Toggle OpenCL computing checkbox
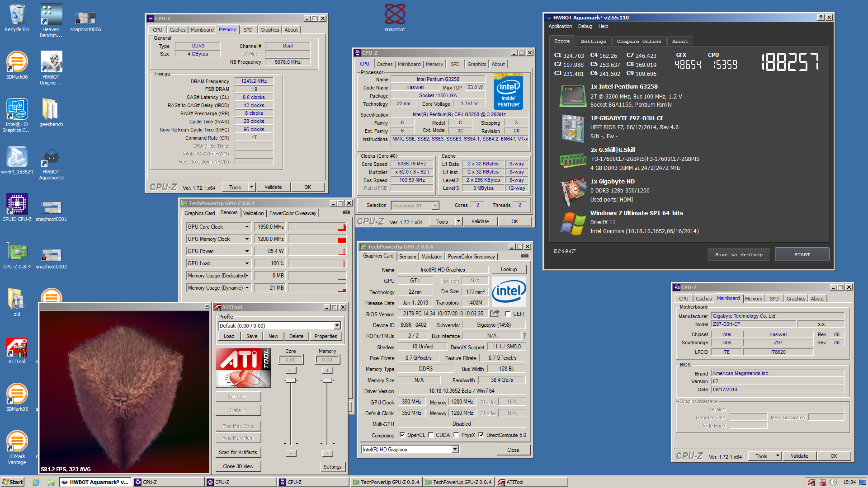868x488 pixels. click(x=402, y=435)
